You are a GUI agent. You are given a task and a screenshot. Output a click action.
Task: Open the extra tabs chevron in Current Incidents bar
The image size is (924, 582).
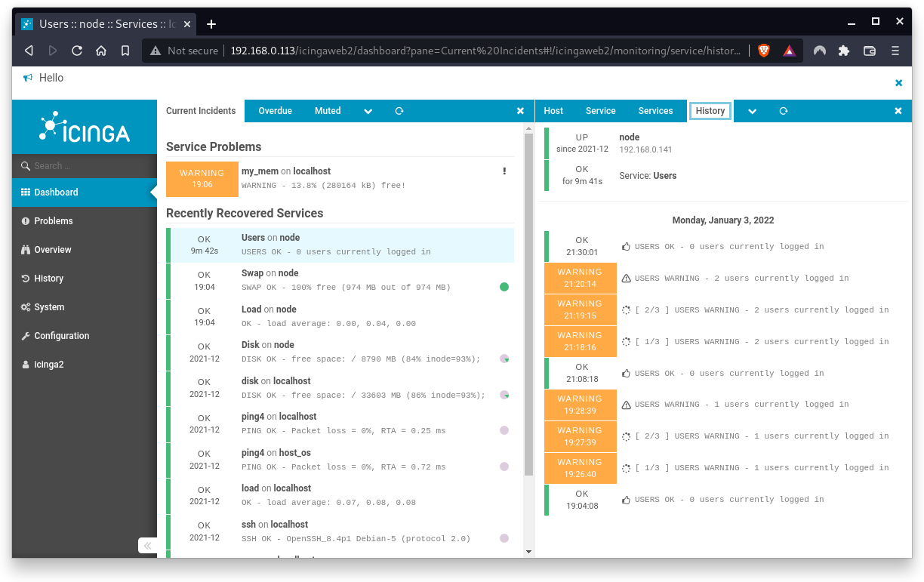click(368, 111)
